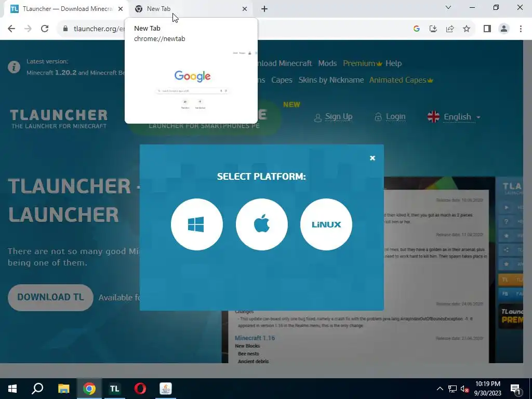Toggle the browser side panel
The image size is (532, 399).
click(487, 29)
